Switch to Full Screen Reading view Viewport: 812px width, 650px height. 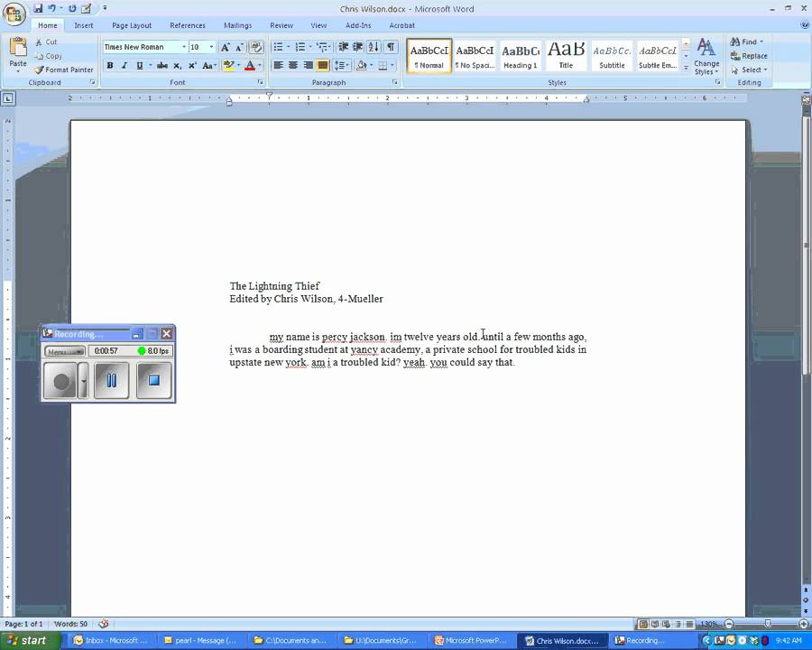pyautogui.click(x=655, y=624)
